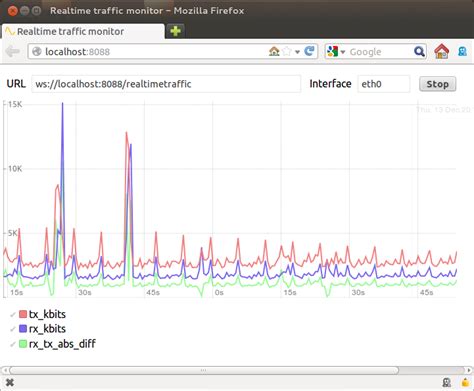Click the house icon in the address bar

(x=274, y=51)
